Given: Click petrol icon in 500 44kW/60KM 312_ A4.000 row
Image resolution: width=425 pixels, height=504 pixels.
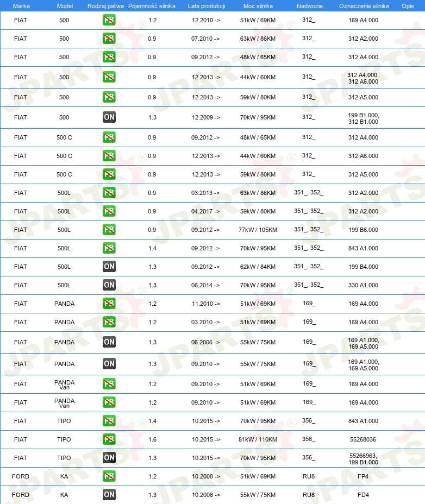Looking at the screenshot, I should (x=109, y=77).
